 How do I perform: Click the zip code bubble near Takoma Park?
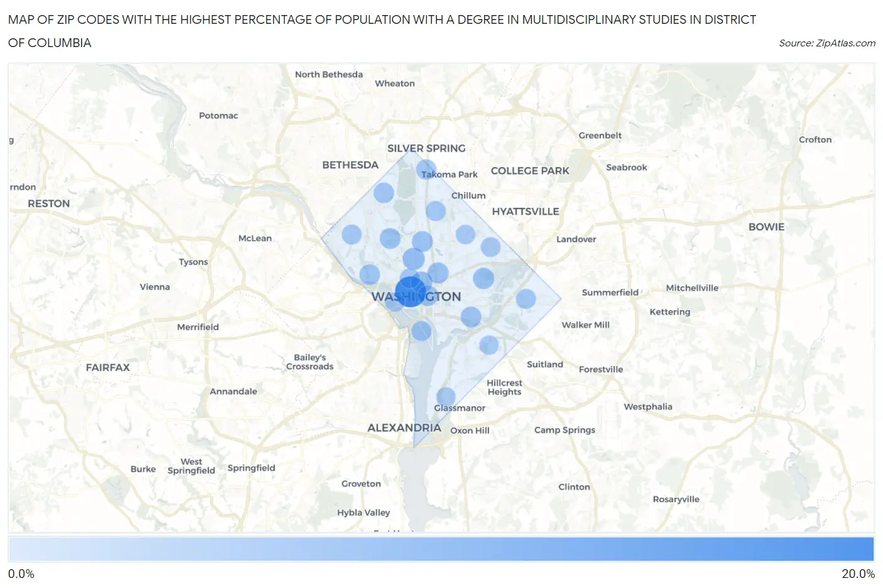[426, 169]
